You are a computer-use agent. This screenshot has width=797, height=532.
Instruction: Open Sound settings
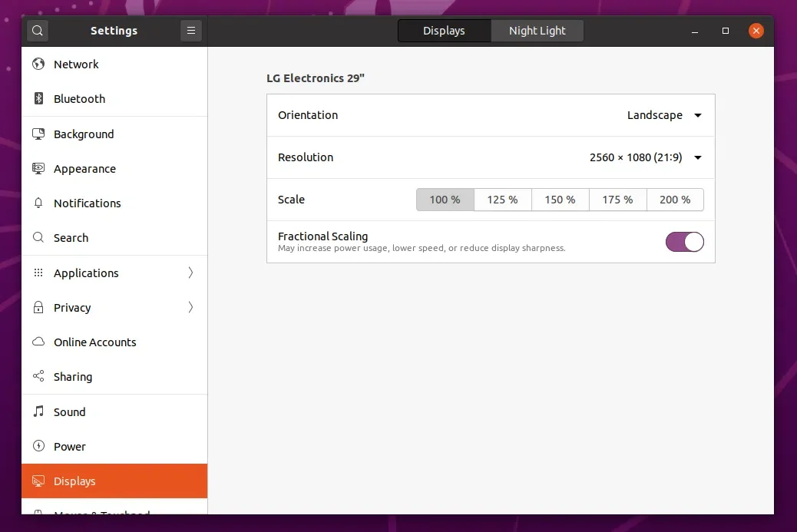pyautogui.click(x=114, y=412)
